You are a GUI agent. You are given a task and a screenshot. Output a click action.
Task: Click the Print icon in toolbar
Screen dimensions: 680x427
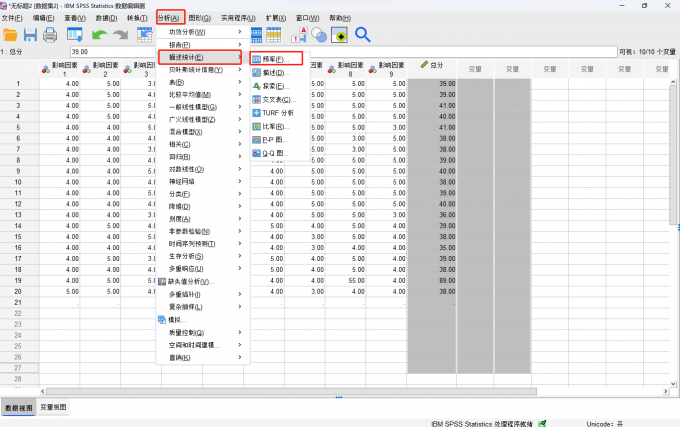(x=50, y=35)
